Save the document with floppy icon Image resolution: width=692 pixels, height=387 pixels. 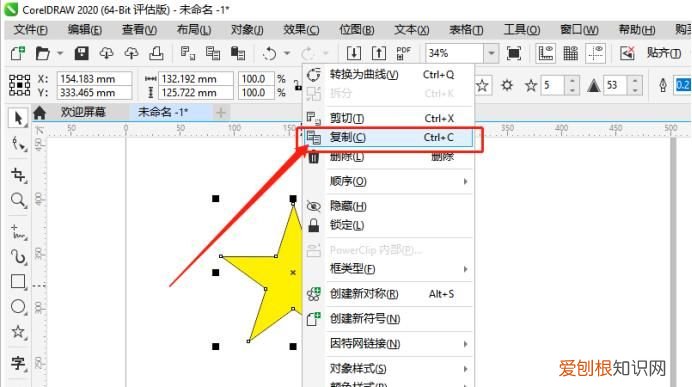tap(81, 53)
